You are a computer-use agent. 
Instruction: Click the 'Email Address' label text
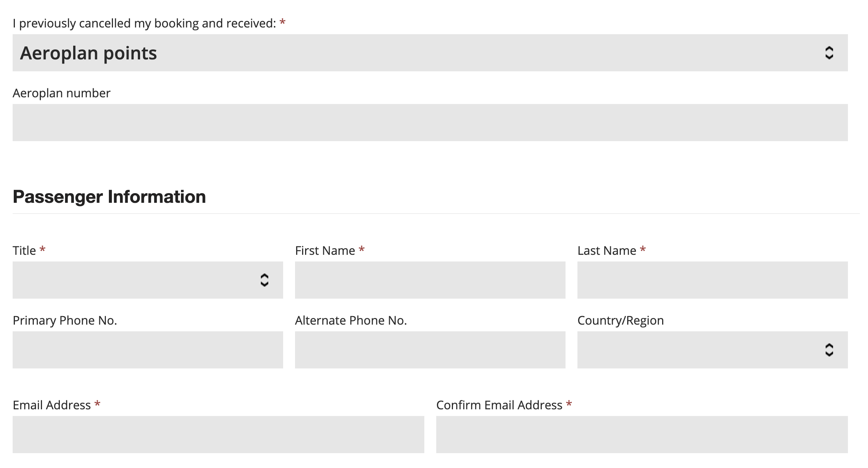click(x=52, y=405)
